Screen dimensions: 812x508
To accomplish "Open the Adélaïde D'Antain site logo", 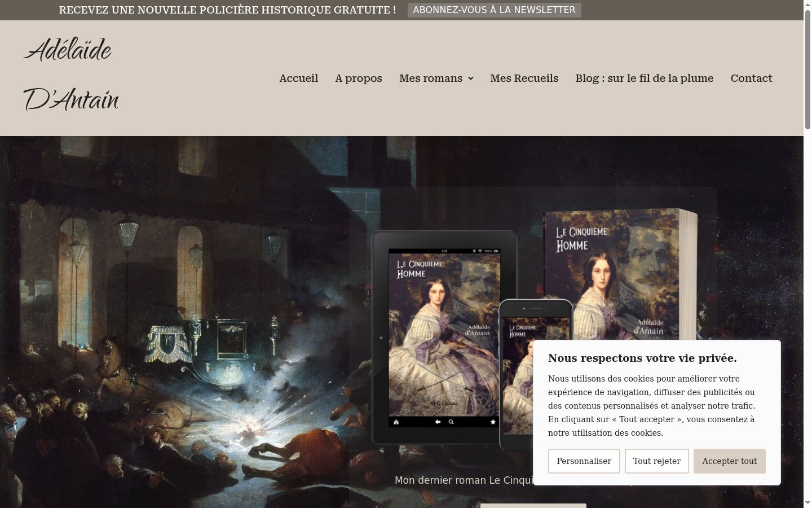I will tap(71, 75).
